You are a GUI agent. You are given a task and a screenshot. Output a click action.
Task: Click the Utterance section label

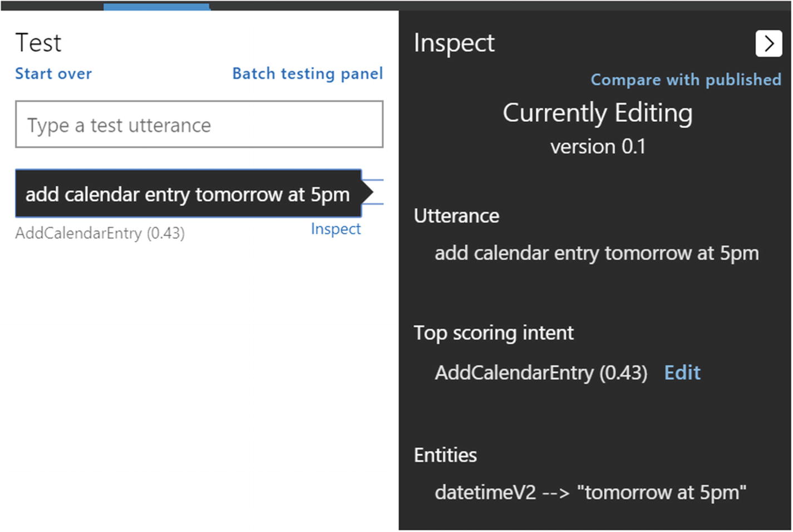[456, 216]
